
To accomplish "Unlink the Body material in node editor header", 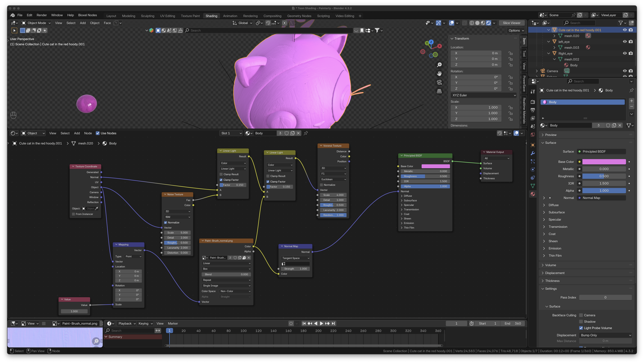I will pyautogui.click(x=298, y=133).
